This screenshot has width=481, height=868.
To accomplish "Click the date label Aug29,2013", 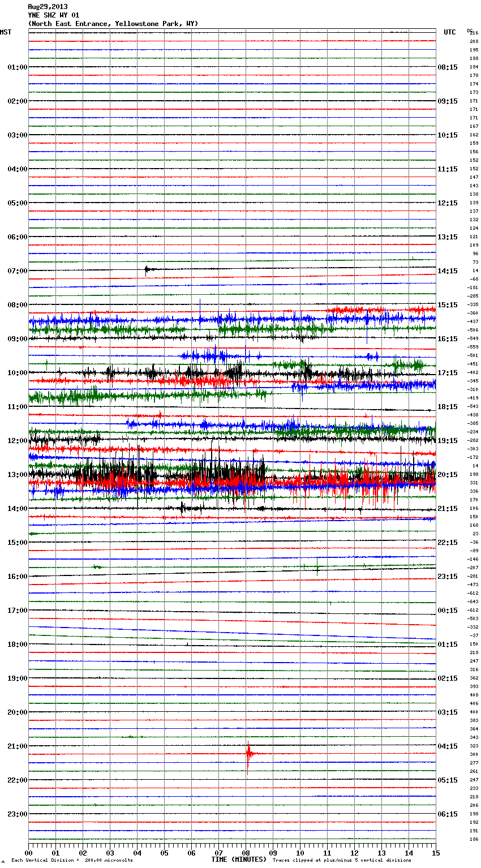I will point(48,7).
